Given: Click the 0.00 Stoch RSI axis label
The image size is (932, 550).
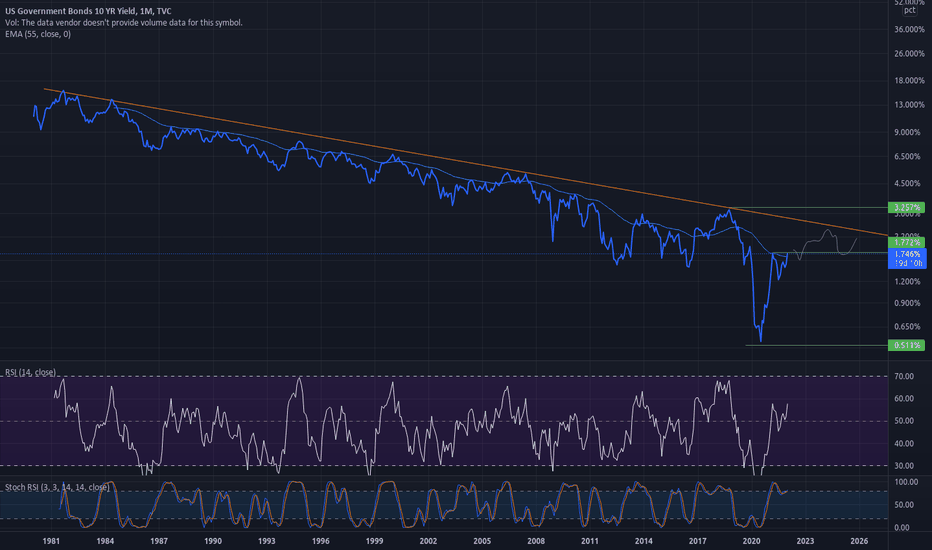Looking at the screenshot, I should tap(902, 527).
